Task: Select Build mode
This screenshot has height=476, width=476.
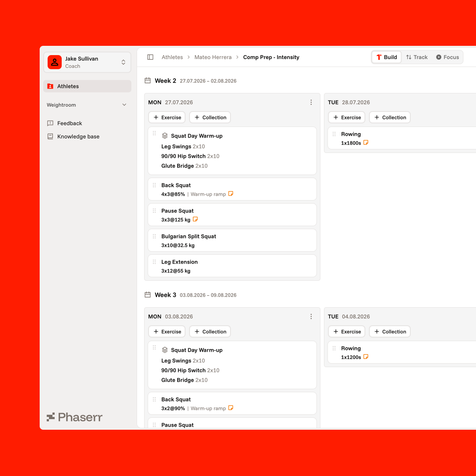Action: [x=387, y=57]
